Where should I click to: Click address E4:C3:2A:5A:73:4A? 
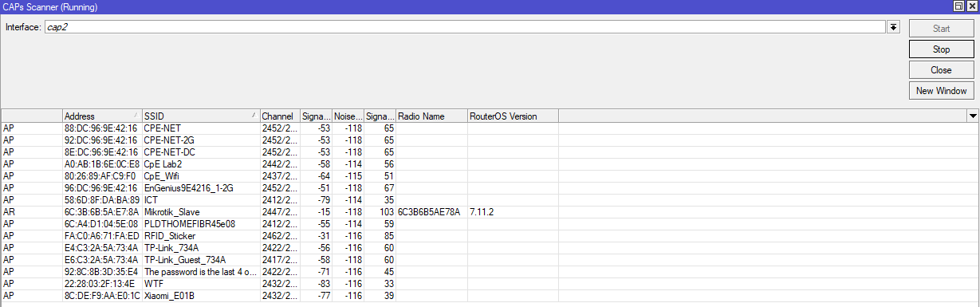coord(101,247)
